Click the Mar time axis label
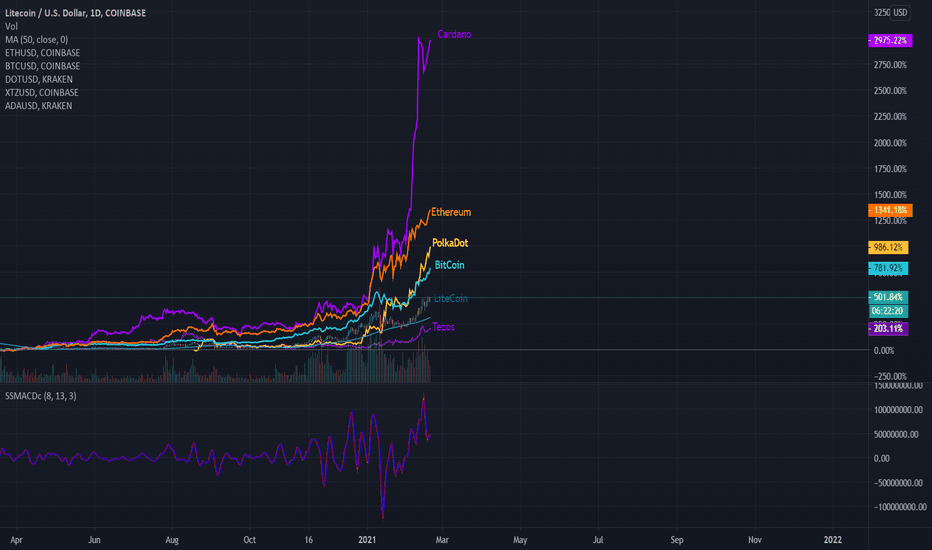The width and height of the screenshot is (932, 550). [442, 540]
